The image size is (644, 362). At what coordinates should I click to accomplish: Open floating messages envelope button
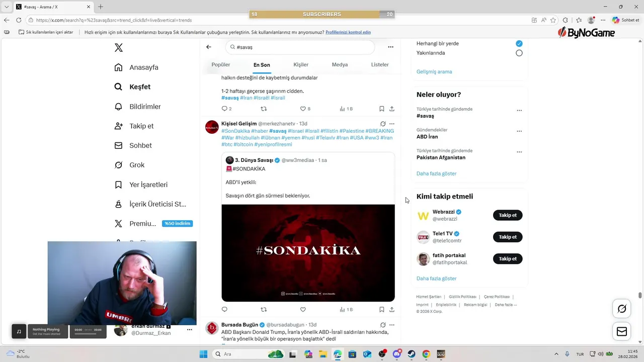pyautogui.click(x=622, y=331)
